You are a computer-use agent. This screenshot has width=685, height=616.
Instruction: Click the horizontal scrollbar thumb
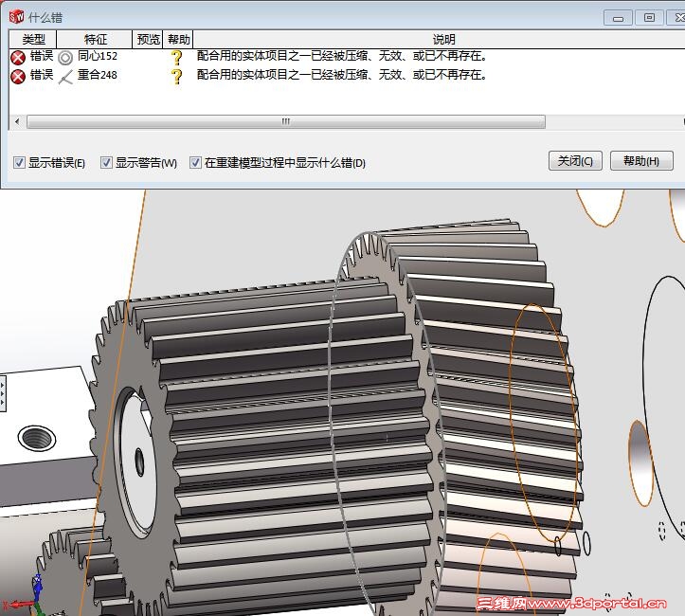pos(286,121)
